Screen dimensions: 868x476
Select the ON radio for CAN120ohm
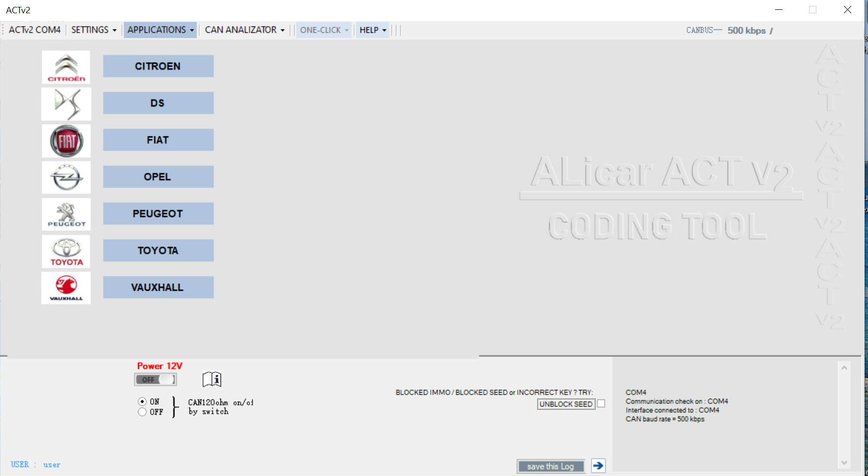coord(142,402)
